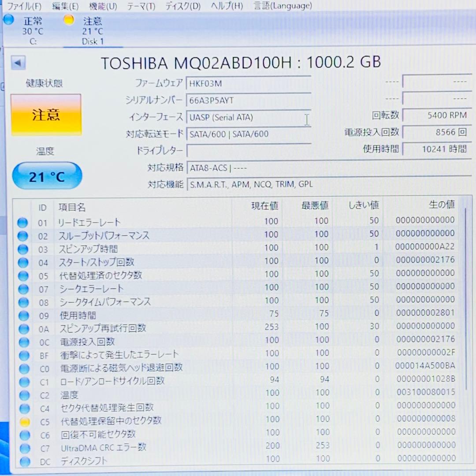Click the back arrow in the top-left corner
The height and width of the screenshot is (476, 476).
[18, 62]
